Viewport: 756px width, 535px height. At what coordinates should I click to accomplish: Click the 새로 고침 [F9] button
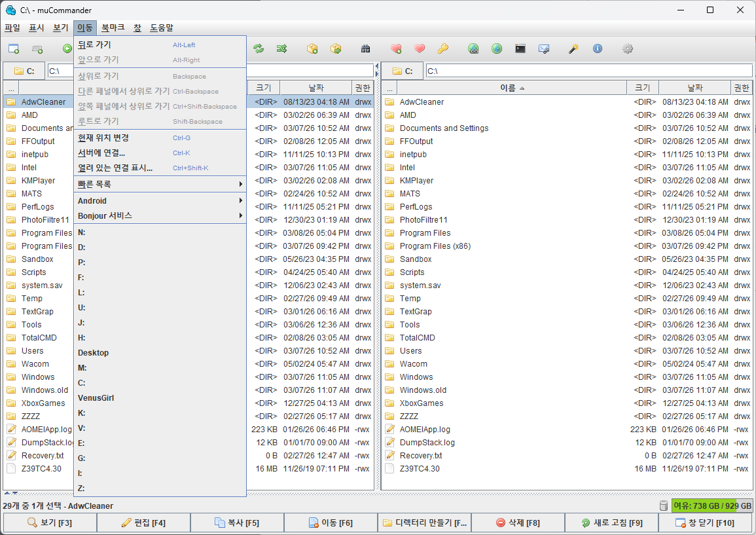tap(611, 523)
